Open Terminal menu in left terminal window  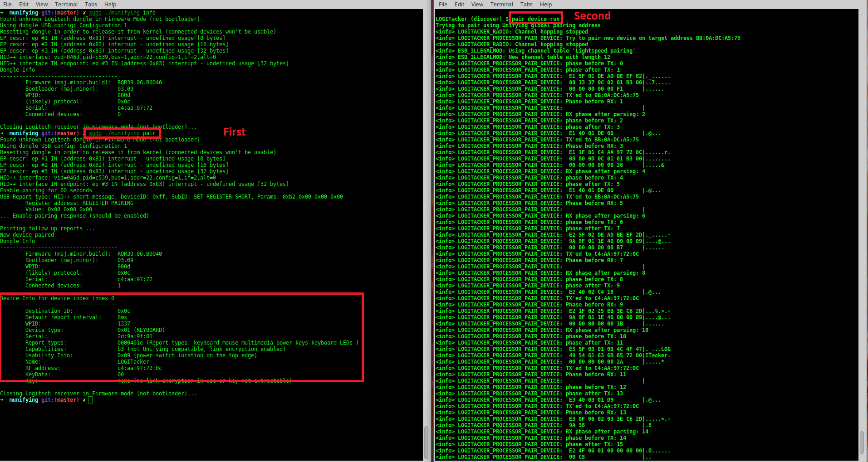pos(66,4)
